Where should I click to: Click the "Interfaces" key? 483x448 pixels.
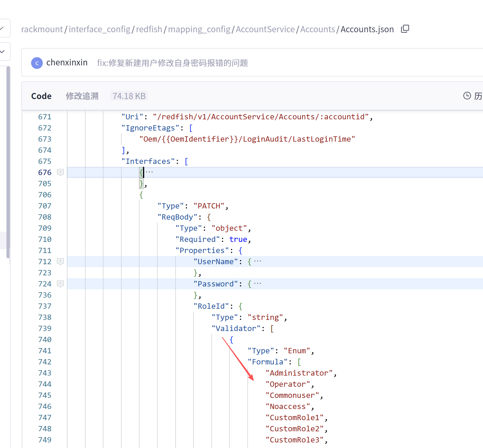[148, 161]
